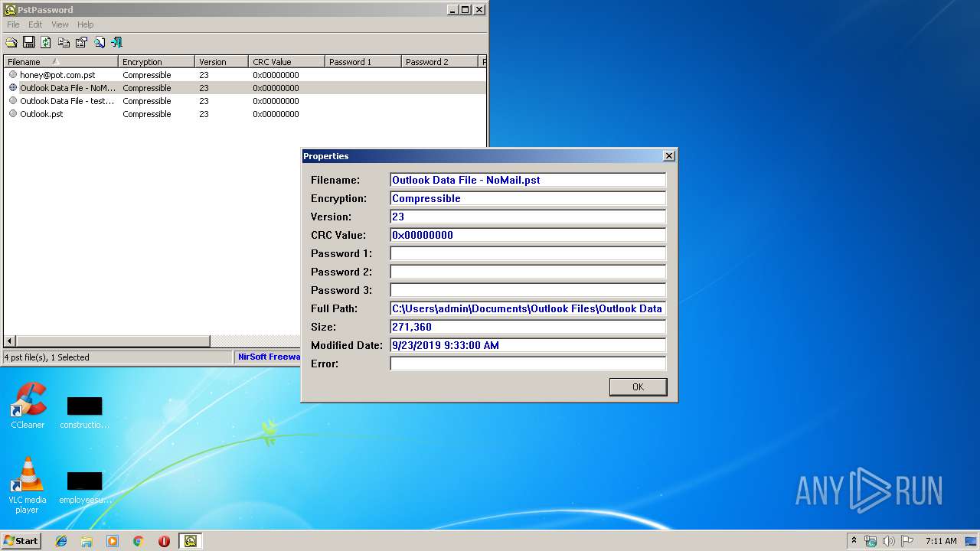Select the constructio... desktop file

point(84,412)
